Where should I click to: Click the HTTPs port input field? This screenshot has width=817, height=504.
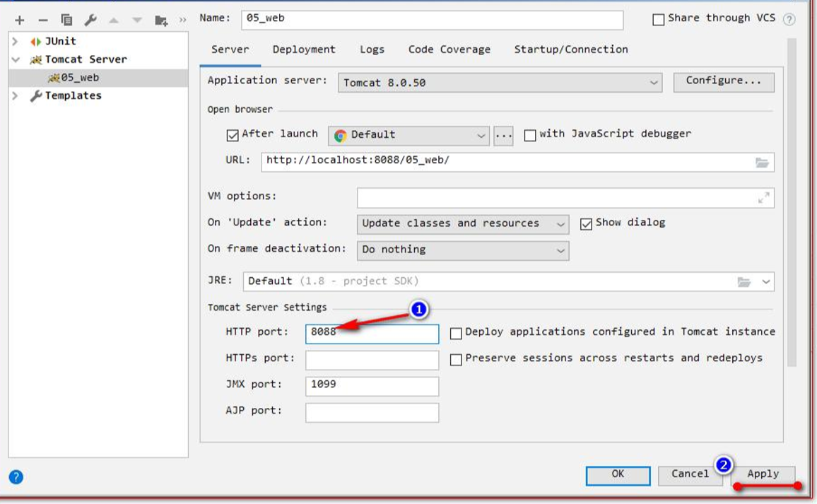click(x=372, y=360)
